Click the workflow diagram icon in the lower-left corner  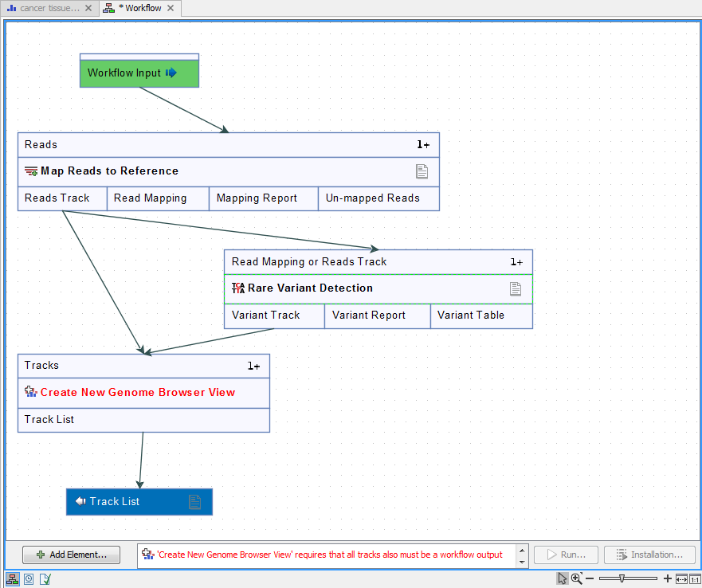point(13,578)
